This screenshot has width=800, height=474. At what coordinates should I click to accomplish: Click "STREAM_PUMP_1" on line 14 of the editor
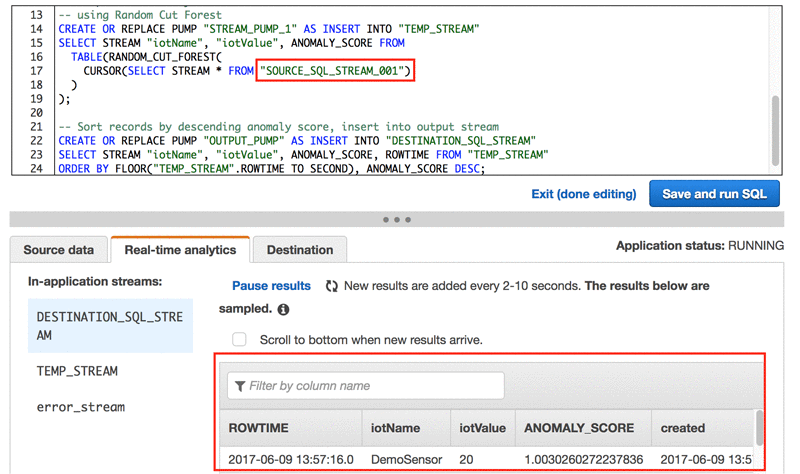coord(250,29)
